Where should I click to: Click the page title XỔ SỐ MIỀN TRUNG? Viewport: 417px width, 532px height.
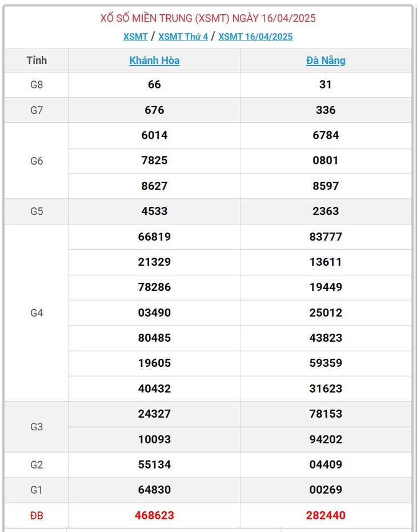tap(147, 18)
